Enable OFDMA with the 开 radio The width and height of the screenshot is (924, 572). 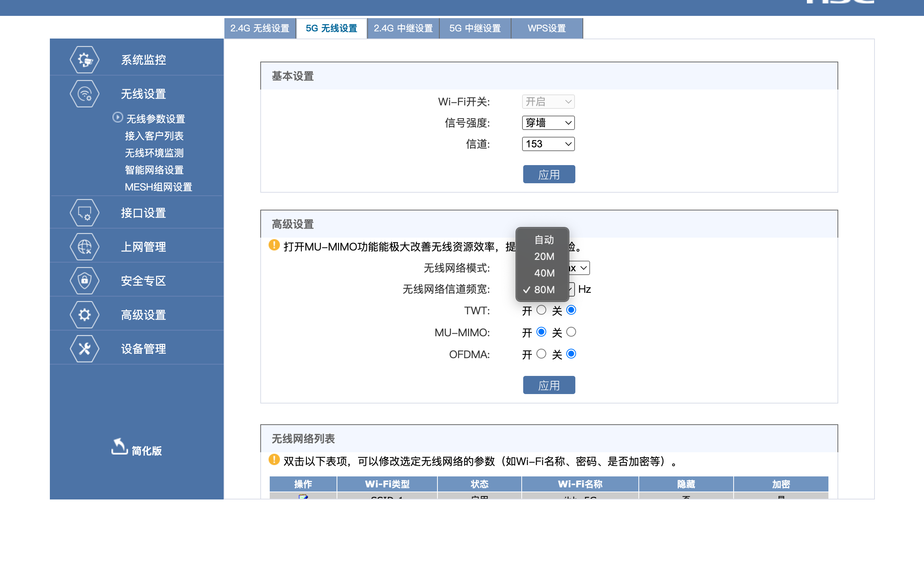click(541, 354)
